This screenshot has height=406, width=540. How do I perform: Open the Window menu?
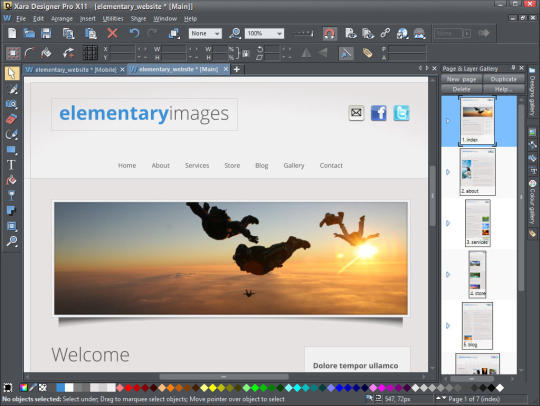(x=165, y=19)
